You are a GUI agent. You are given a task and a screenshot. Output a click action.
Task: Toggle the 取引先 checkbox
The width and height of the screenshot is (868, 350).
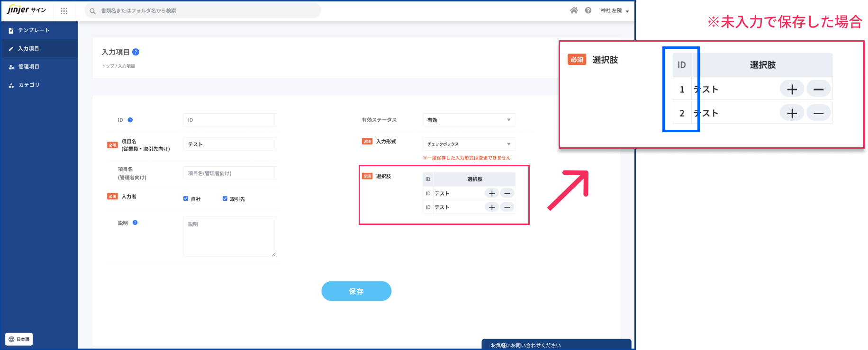pos(225,199)
